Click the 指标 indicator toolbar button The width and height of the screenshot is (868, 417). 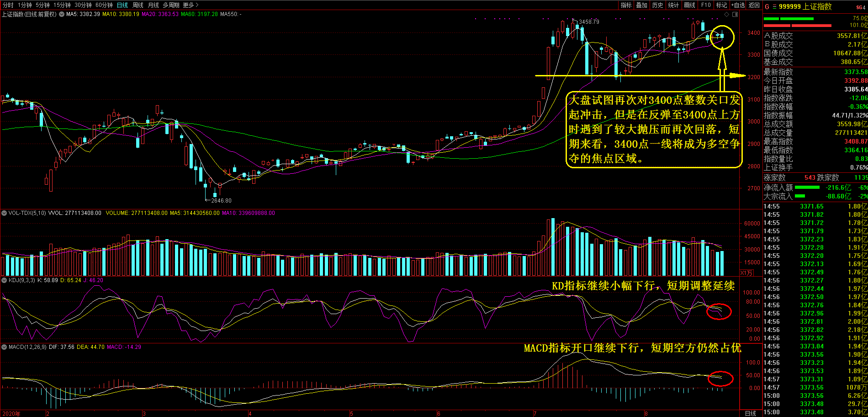[626, 5]
